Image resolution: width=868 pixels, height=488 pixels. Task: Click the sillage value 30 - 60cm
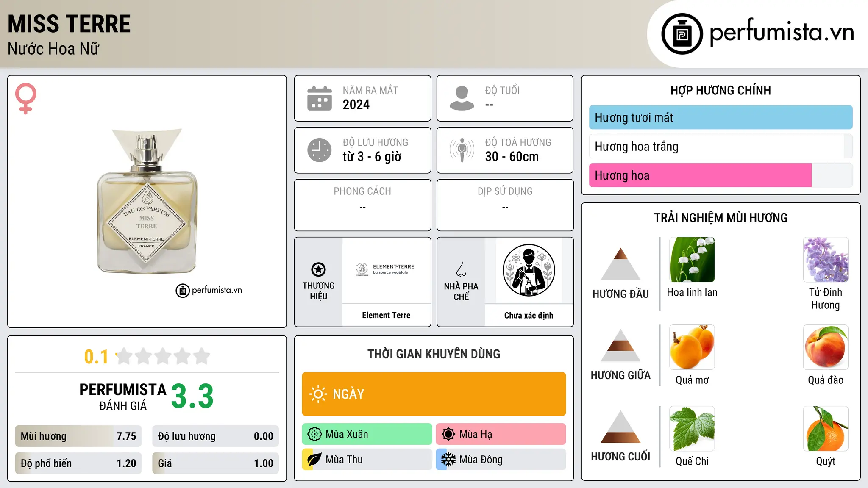tap(512, 157)
